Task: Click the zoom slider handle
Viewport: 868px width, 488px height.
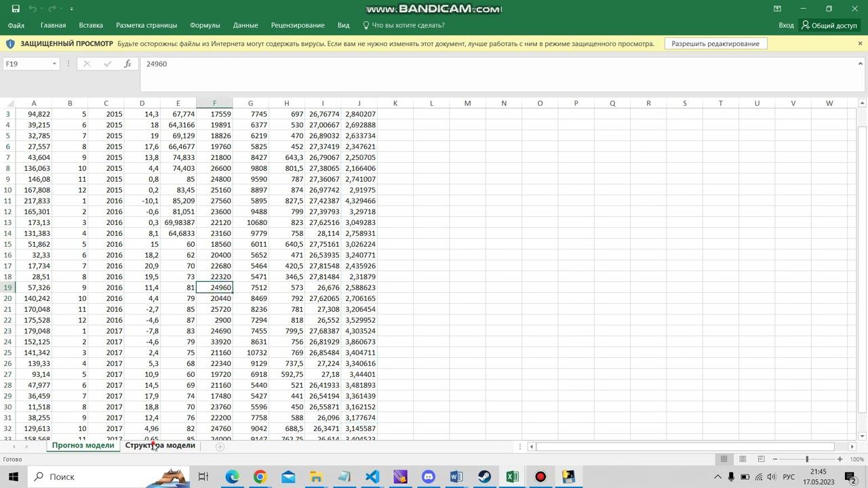Action: 807,459
